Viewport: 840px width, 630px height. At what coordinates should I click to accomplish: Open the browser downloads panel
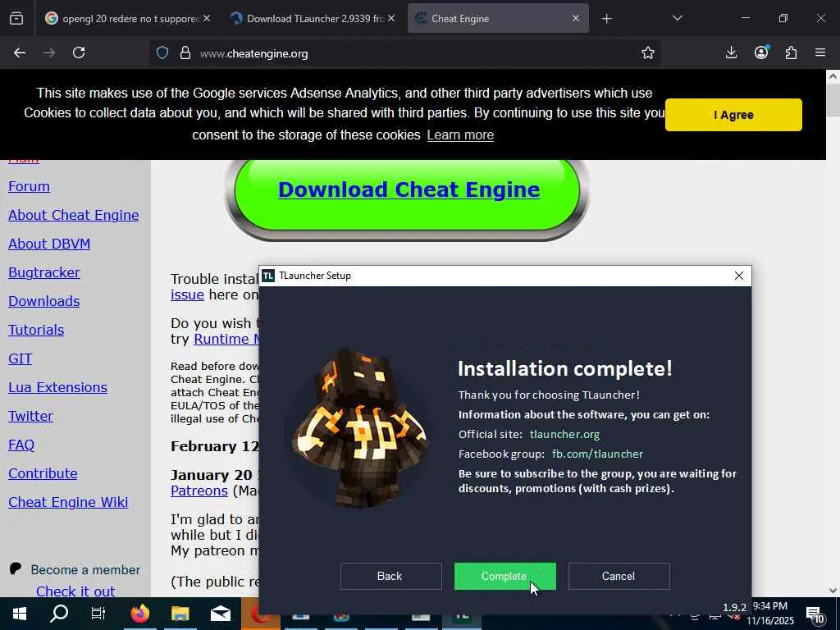pos(731,53)
